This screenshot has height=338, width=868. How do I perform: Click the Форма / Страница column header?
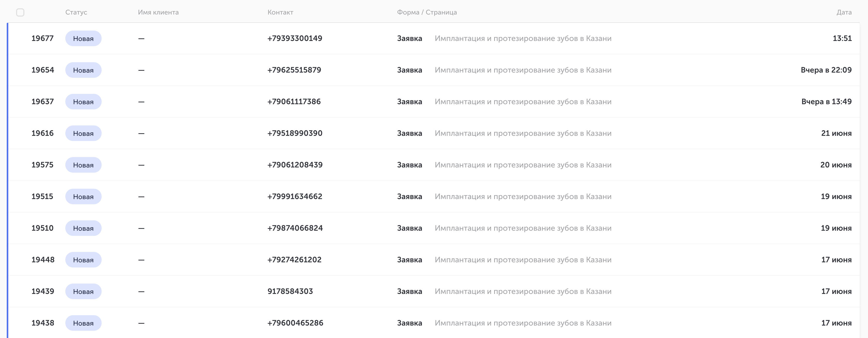pyautogui.click(x=426, y=12)
